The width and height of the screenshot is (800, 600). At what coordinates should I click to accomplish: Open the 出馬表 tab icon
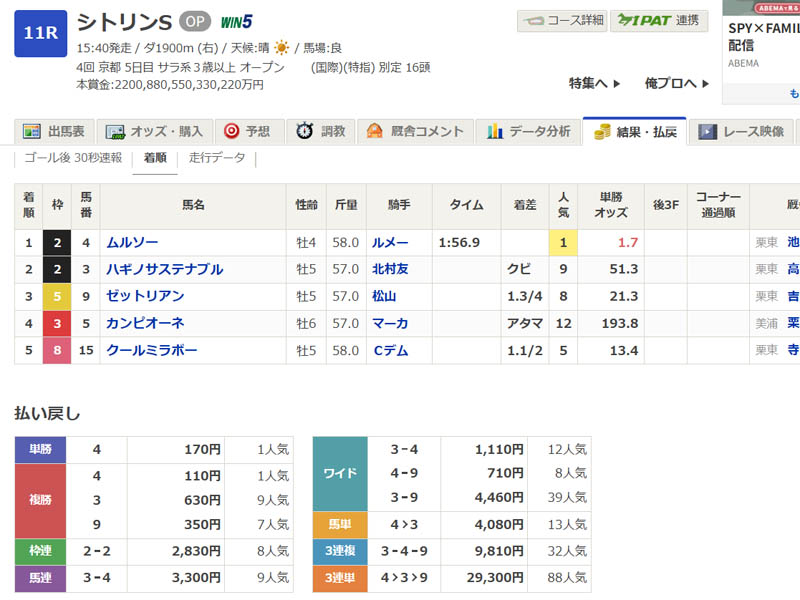(33, 131)
